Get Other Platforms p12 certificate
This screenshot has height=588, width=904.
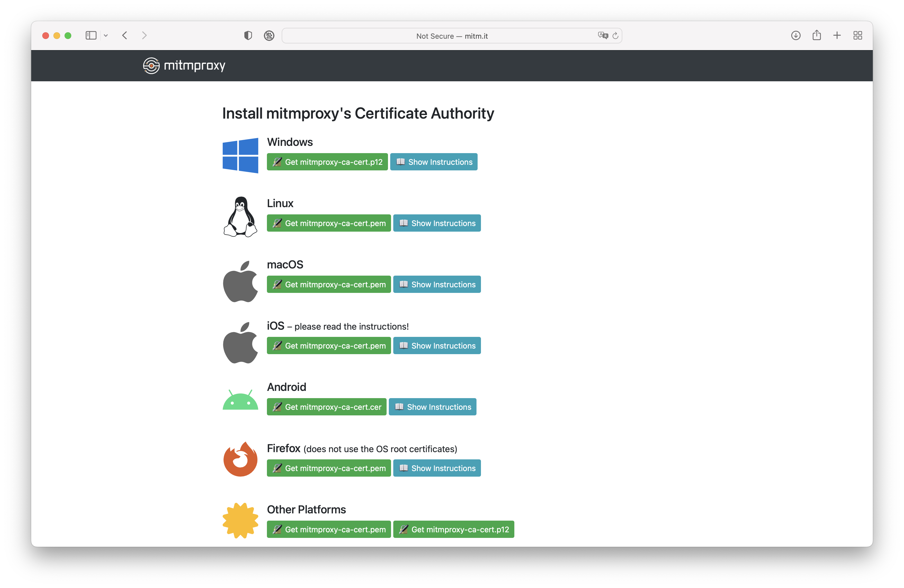pos(453,529)
